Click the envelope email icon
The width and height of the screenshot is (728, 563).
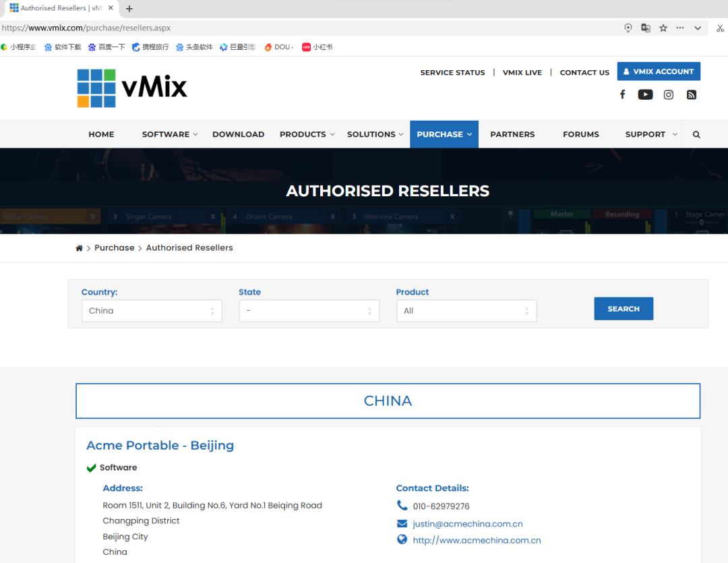click(x=402, y=523)
